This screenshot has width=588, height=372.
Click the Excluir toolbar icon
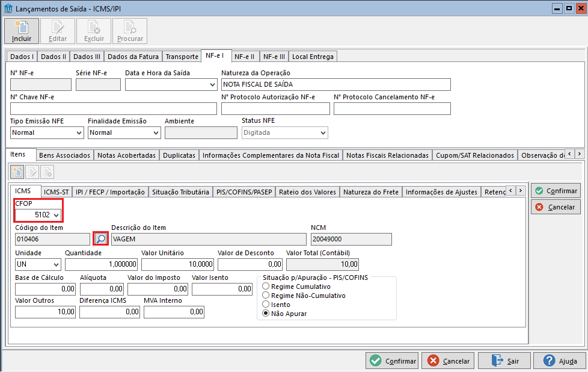pyautogui.click(x=94, y=31)
